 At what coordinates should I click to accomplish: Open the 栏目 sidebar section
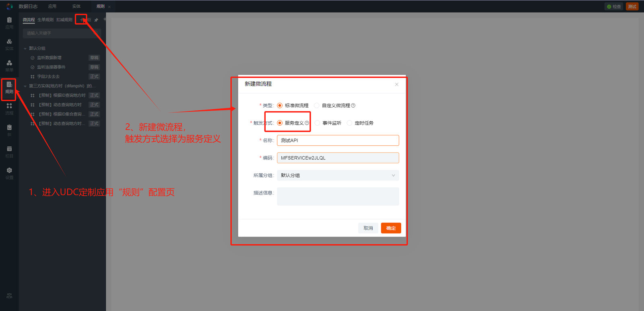9,152
